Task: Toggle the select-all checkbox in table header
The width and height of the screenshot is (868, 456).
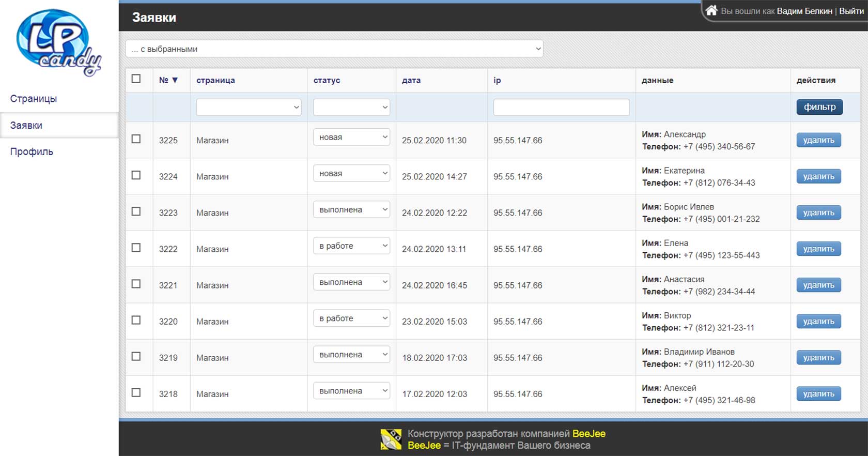Action: tap(136, 79)
